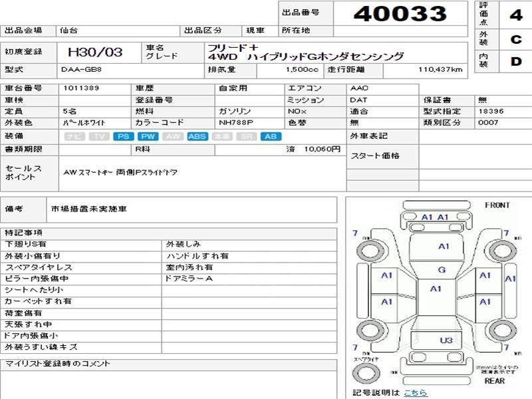Viewport: 532px width, 399px height.
Task: Click model designation number 18396
Action: 491,111
